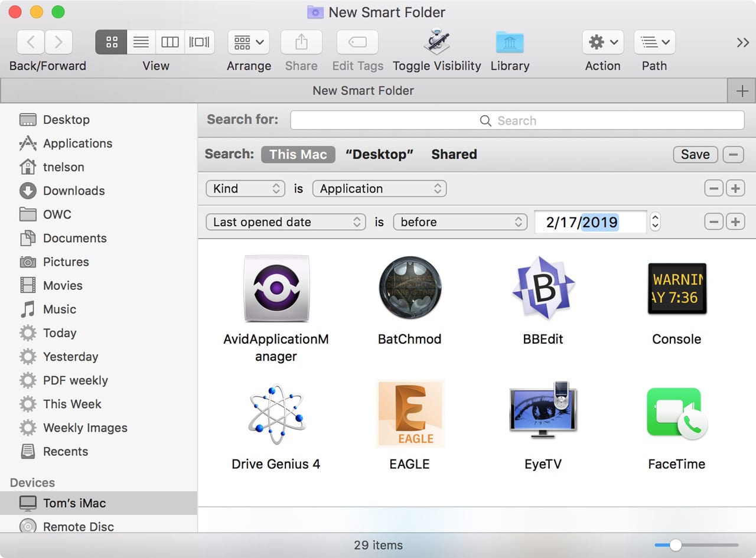Switch to icon view

111,43
